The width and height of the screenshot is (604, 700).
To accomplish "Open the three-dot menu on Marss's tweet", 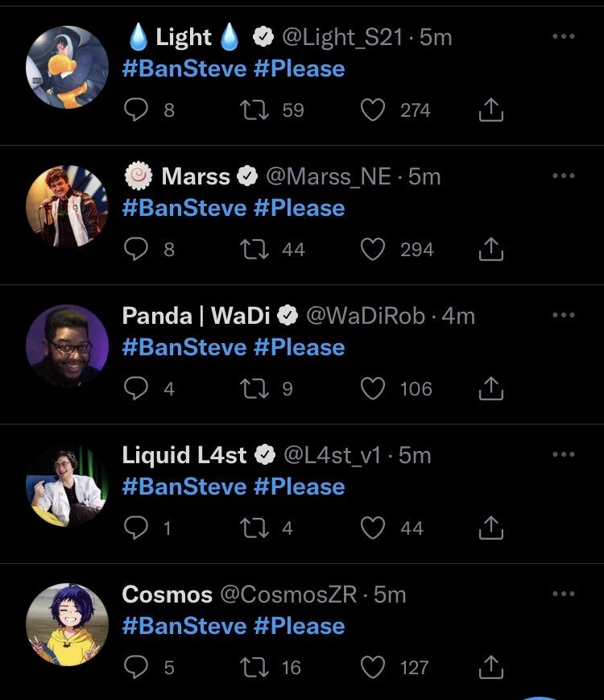I will point(564,176).
